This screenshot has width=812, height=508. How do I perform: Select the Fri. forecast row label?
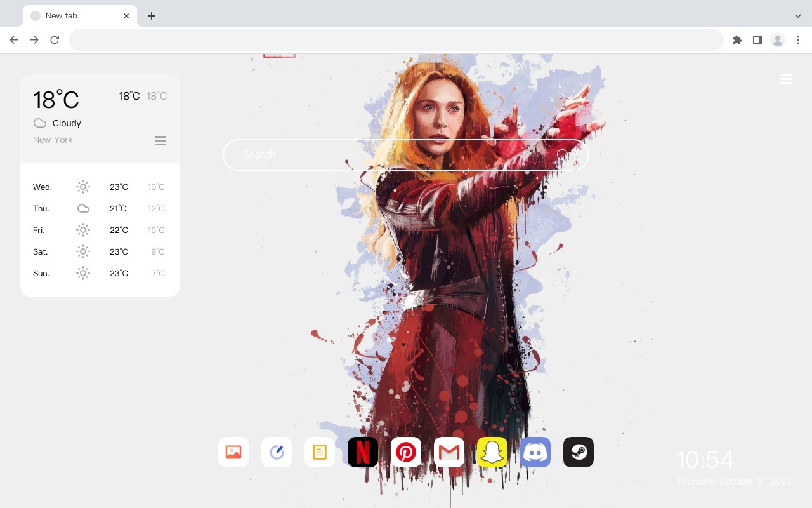(x=39, y=230)
